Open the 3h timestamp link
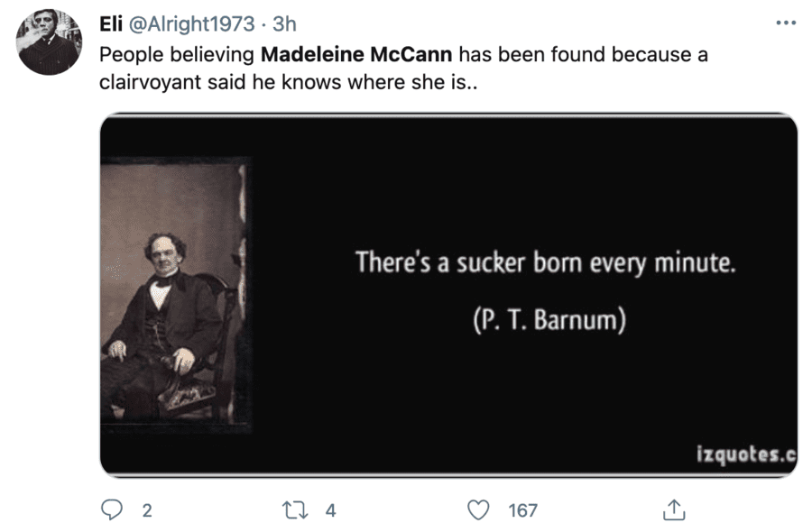 tap(284, 24)
